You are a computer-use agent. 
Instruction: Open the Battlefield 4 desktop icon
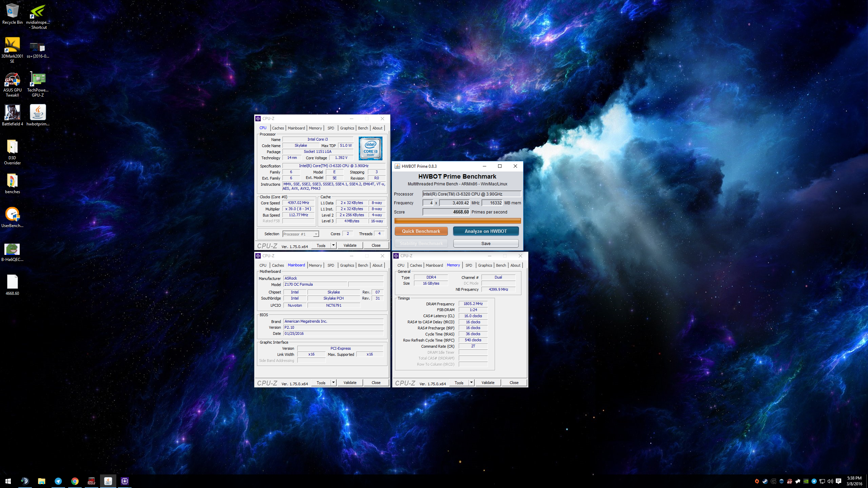(12, 115)
